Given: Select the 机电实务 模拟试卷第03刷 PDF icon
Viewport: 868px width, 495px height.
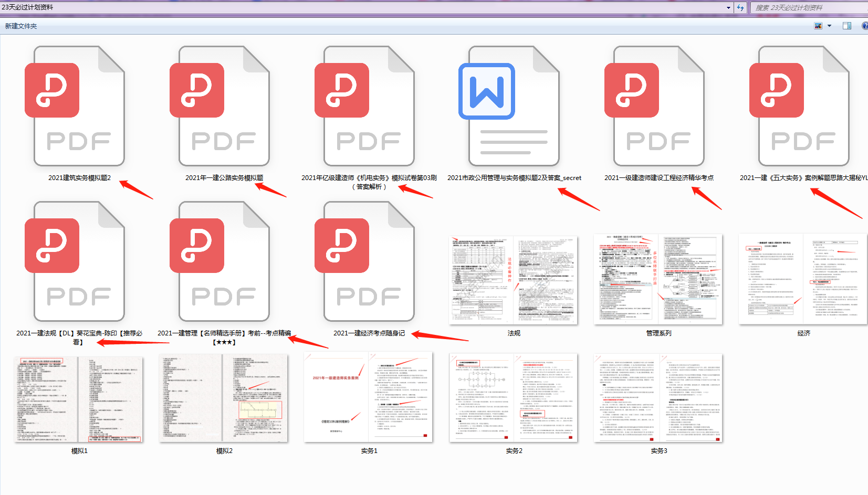Looking at the screenshot, I should pos(364,106).
